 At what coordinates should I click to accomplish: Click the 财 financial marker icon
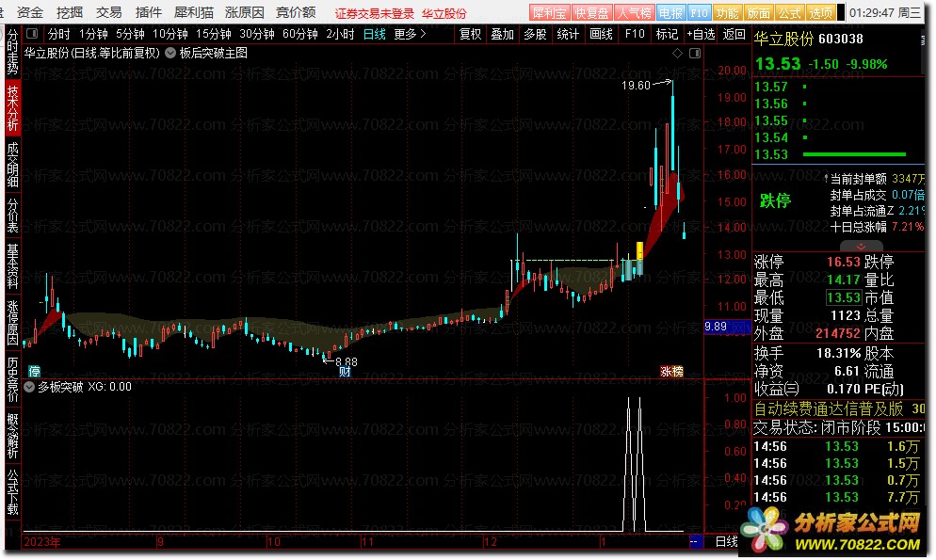click(x=345, y=372)
